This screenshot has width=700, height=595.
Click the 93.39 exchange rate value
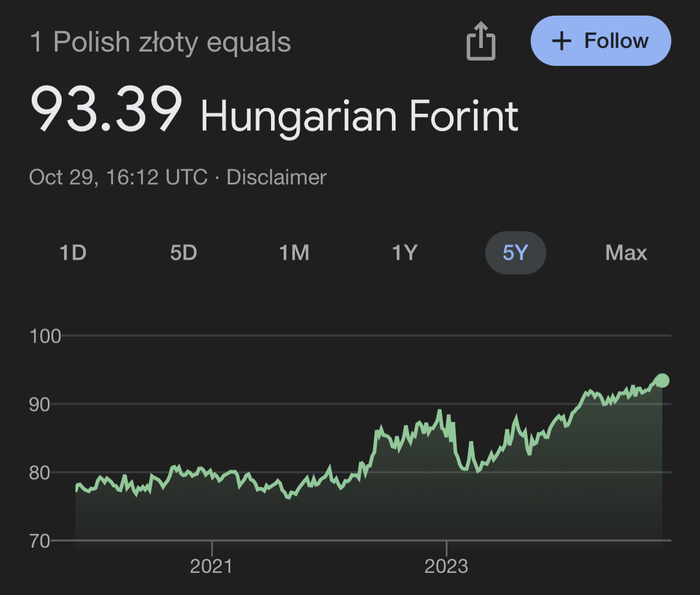point(106,109)
